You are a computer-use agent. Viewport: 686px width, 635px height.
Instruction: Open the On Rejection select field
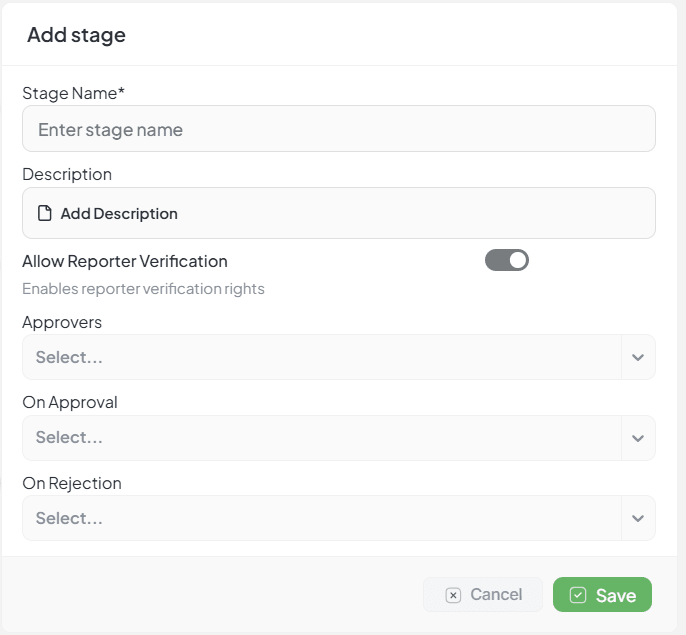(320, 519)
